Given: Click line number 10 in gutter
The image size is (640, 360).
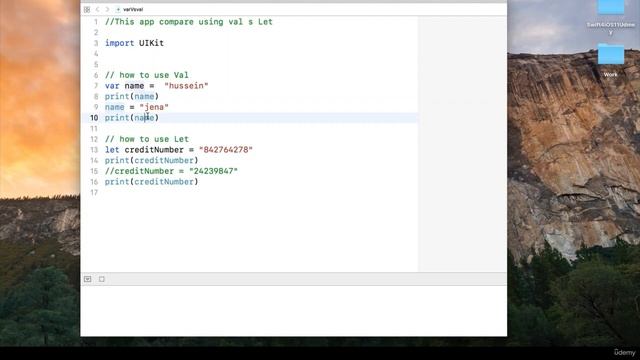Looking at the screenshot, I should click(x=94, y=118).
